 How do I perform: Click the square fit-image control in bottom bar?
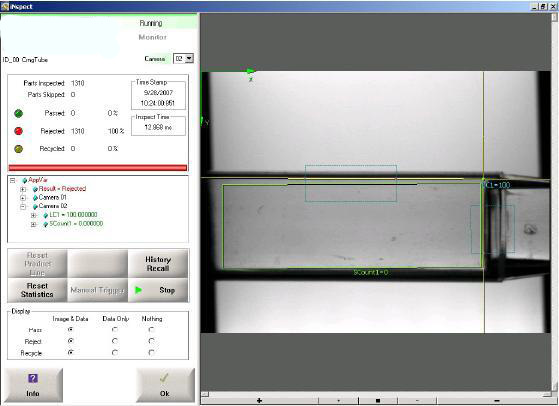coord(378,401)
